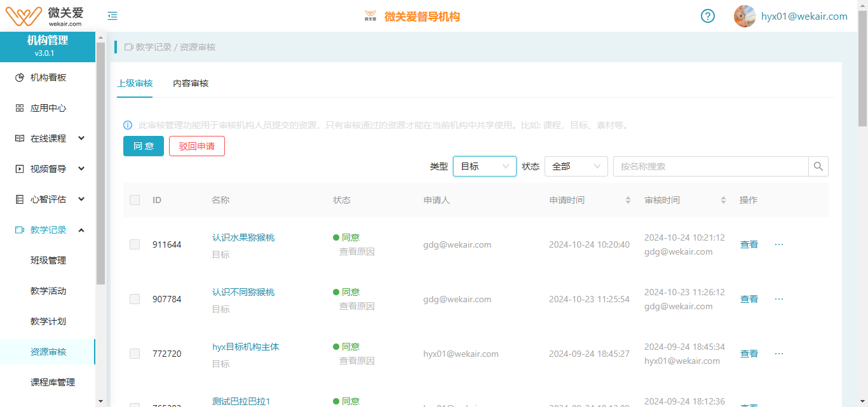Go to 应用中心 in the sidebar
The width and height of the screenshot is (868, 407).
[48, 108]
